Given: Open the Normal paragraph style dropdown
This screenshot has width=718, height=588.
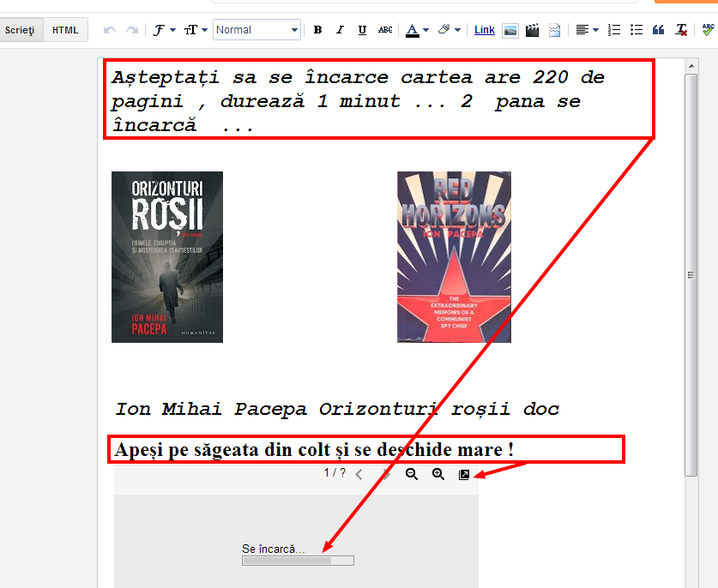Looking at the screenshot, I should click(x=256, y=30).
